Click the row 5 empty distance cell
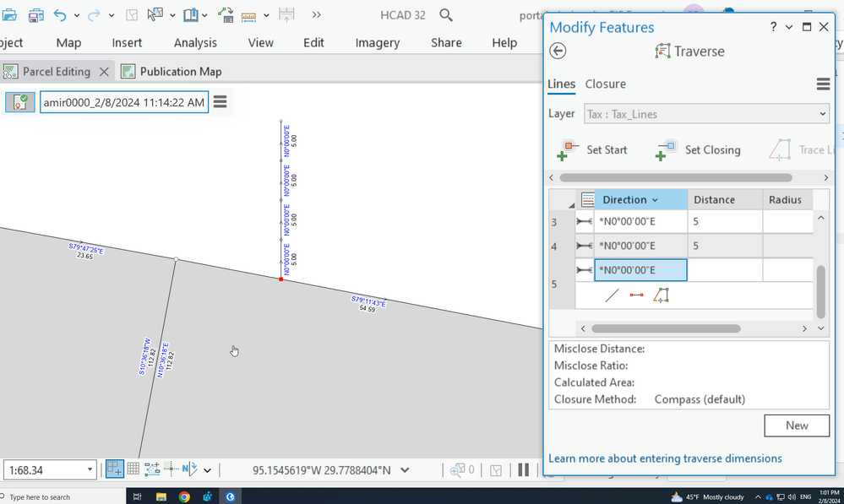Viewport: 844px width, 504px height. [x=725, y=270]
